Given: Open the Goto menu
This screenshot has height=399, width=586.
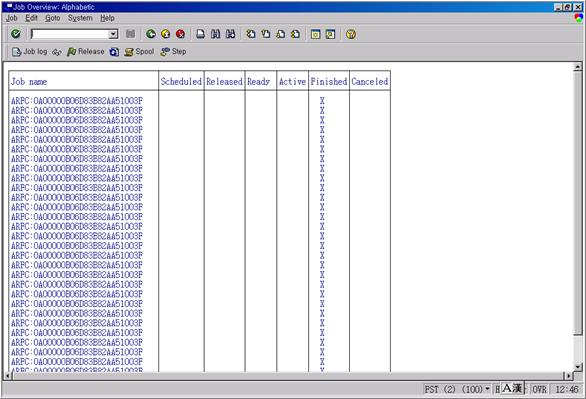Looking at the screenshot, I should [53, 18].
